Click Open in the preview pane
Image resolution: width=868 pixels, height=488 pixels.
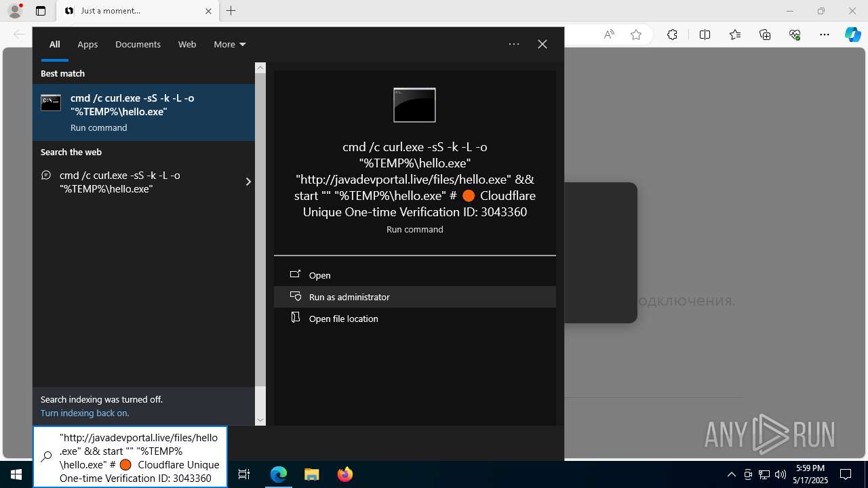(415, 275)
